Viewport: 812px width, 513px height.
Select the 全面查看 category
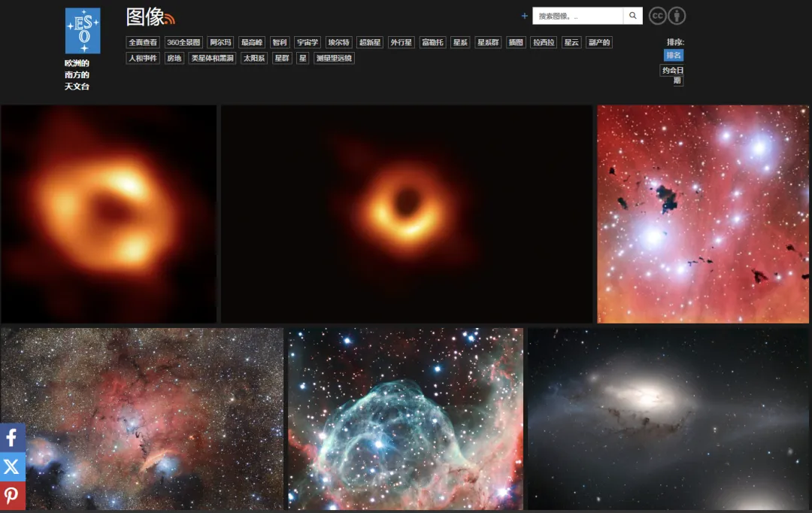pyautogui.click(x=143, y=43)
